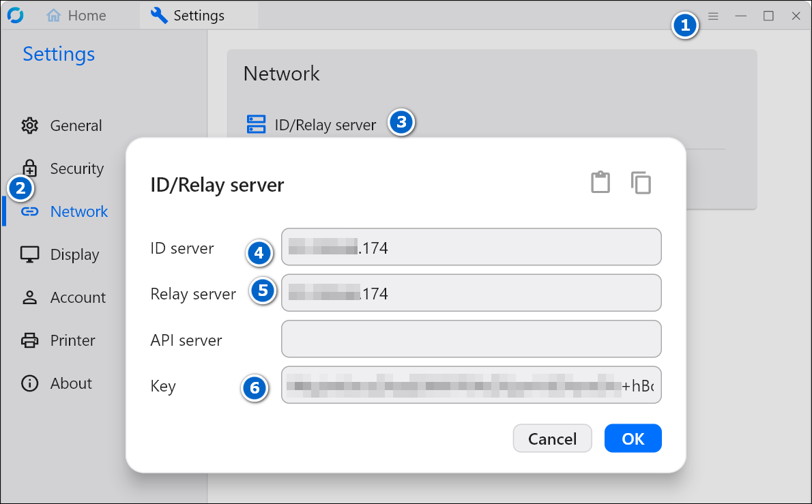812x504 pixels.
Task: Select the Account person icon
Action: click(29, 297)
